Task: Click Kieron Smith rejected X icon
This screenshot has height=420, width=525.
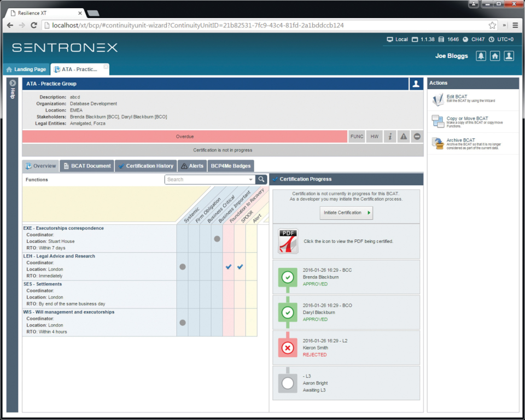Action: coord(288,348)
